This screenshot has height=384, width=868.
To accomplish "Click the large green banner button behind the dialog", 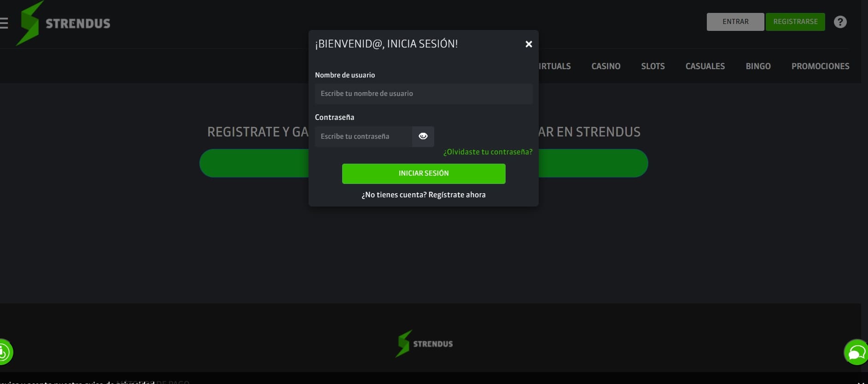I will click(593, 163).
